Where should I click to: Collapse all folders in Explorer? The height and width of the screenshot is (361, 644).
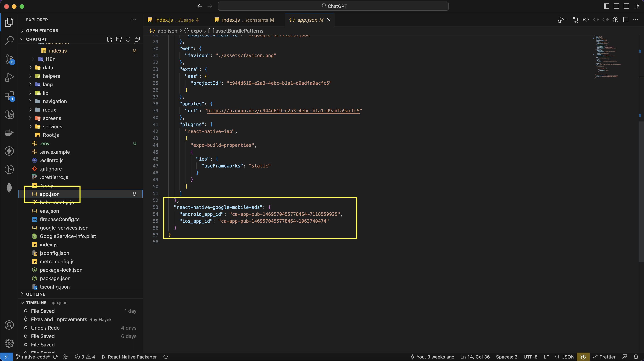click(137, 39)
